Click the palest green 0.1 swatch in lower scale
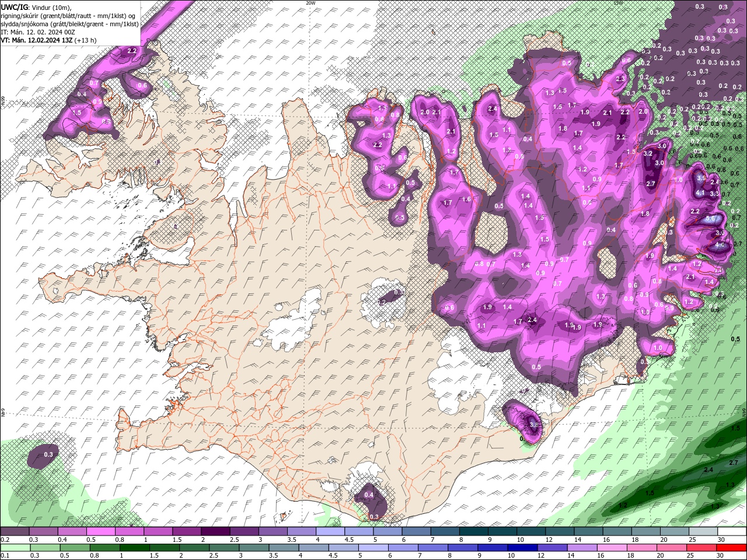This screenshot has height=560, width=747. (x=15, y=548)
